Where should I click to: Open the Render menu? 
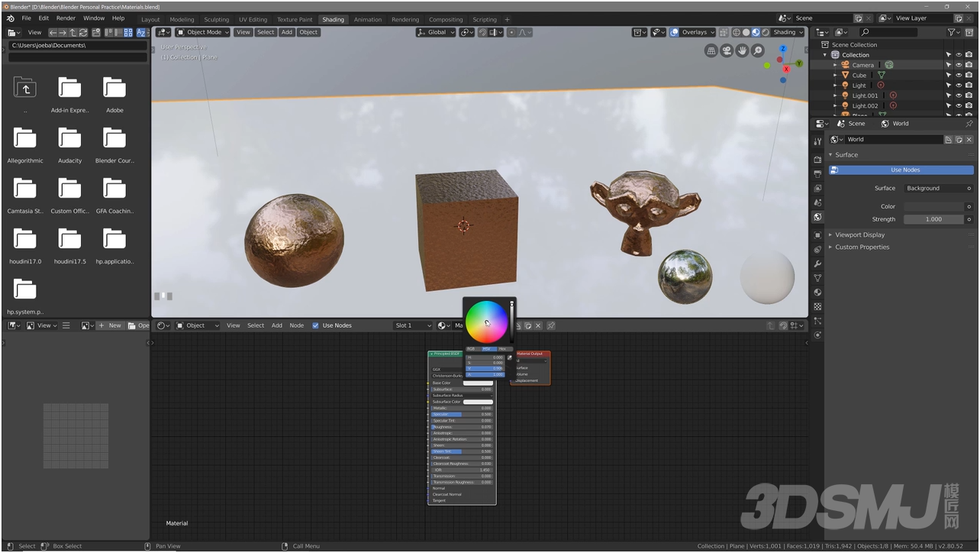click(66, 18)
